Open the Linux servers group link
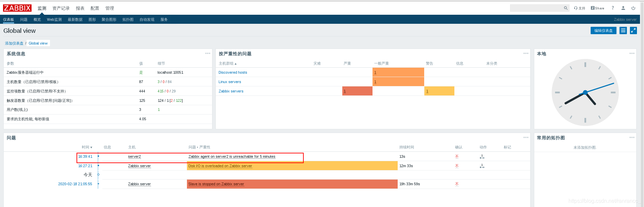 [x=230, y=82]
